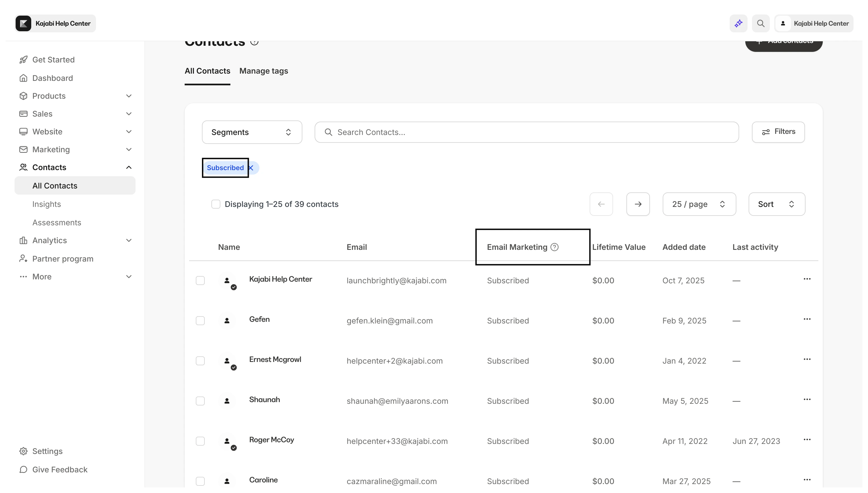Open Kajabi Help Center account menu
The image size is (868, 493).
point(814,23)
